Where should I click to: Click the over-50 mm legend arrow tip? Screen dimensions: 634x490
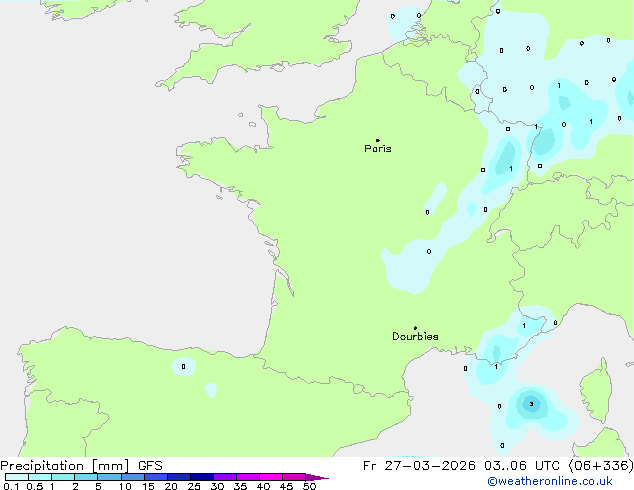point(317,477)
